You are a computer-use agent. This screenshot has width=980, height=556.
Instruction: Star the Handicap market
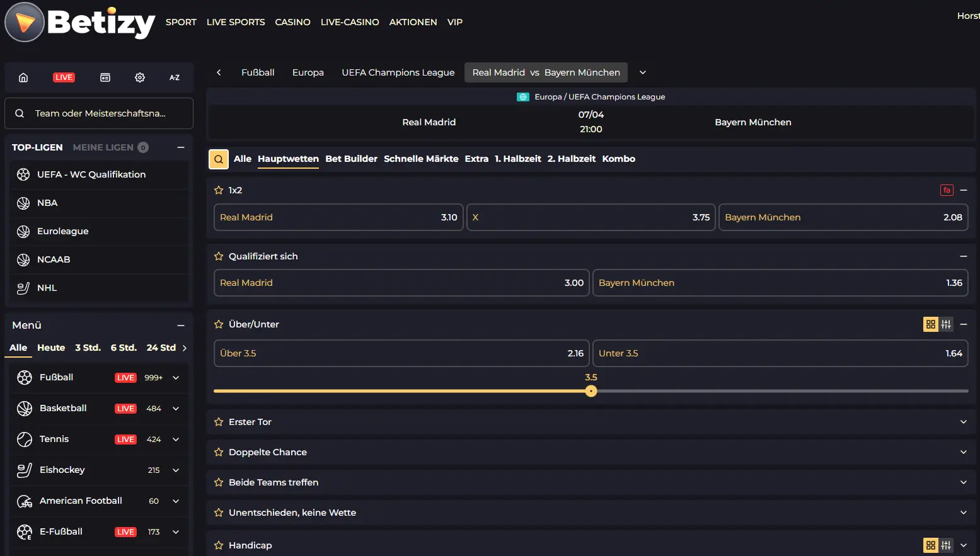(x=219, y=545)
